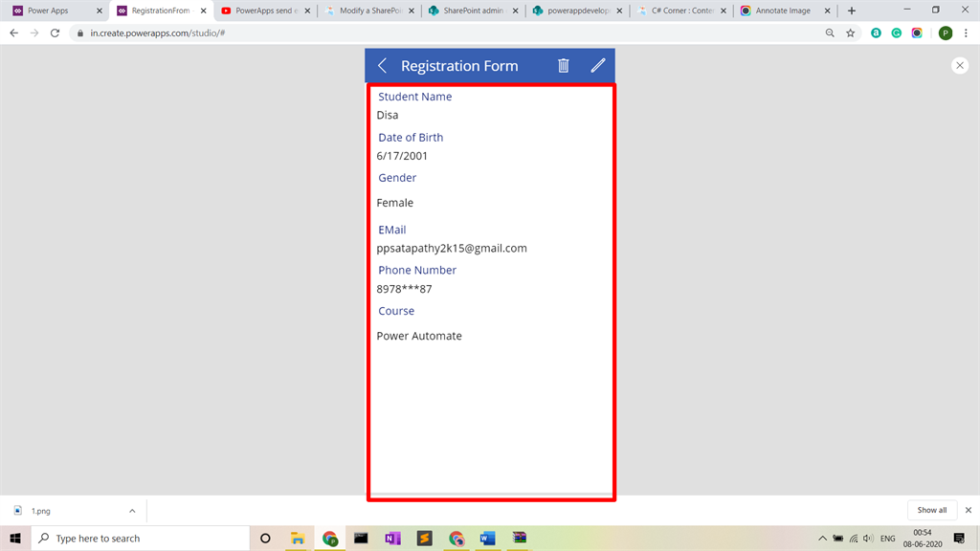This screenshot has height=551, width=980.
Task: Launch Word from the taskbar
Action: click(488, 539)
